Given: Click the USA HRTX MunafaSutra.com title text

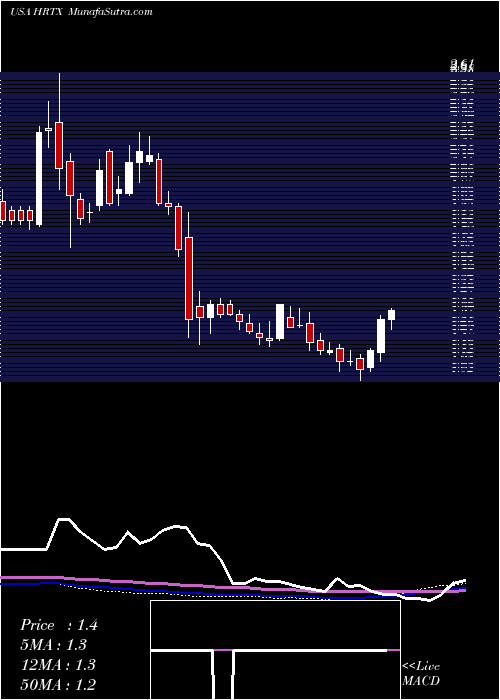Looking at the screenshot, I should 81,12.
